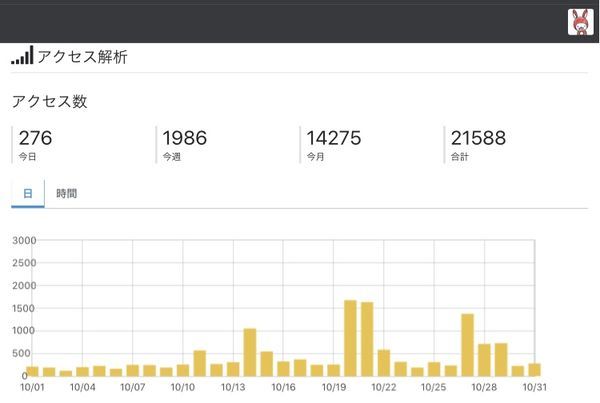Click the アクセス解析 heading
Viewport: 600px width, 403px height.
pos(82,57)
